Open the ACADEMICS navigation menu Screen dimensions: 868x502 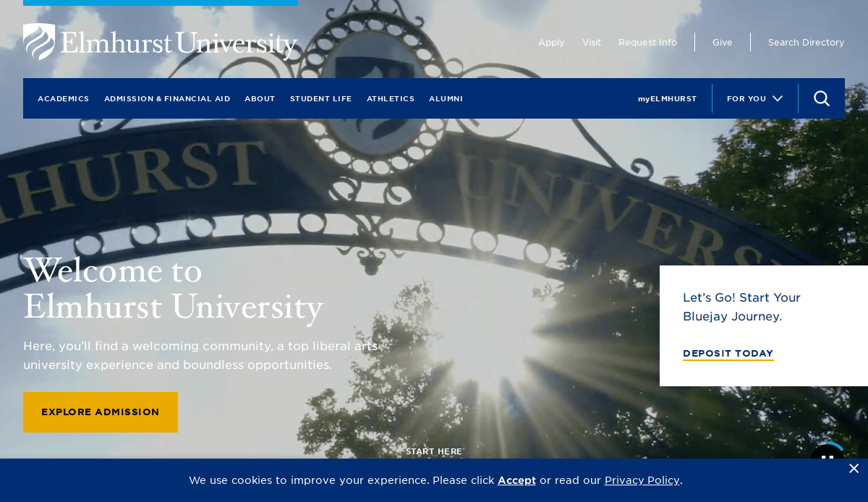pos(63,98)
